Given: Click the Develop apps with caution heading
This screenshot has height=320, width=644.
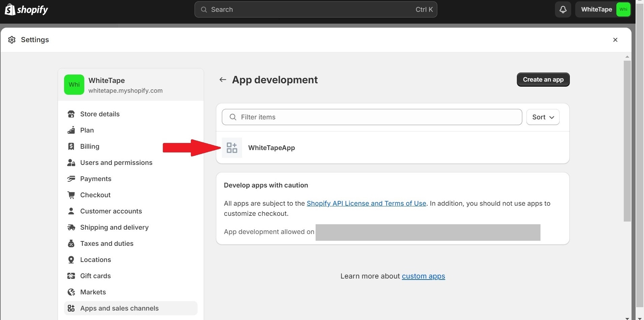Looking at the screenshot, I should coord(266,185).
